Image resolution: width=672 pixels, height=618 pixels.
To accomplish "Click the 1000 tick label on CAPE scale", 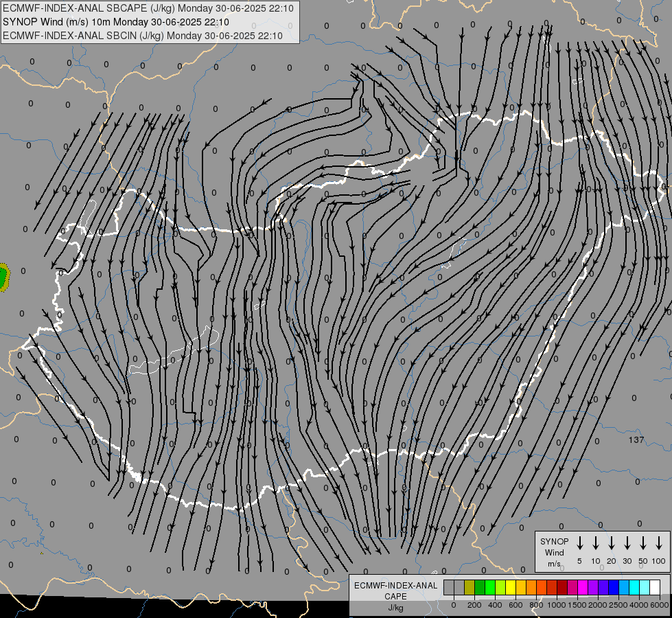I will (556, 605).
